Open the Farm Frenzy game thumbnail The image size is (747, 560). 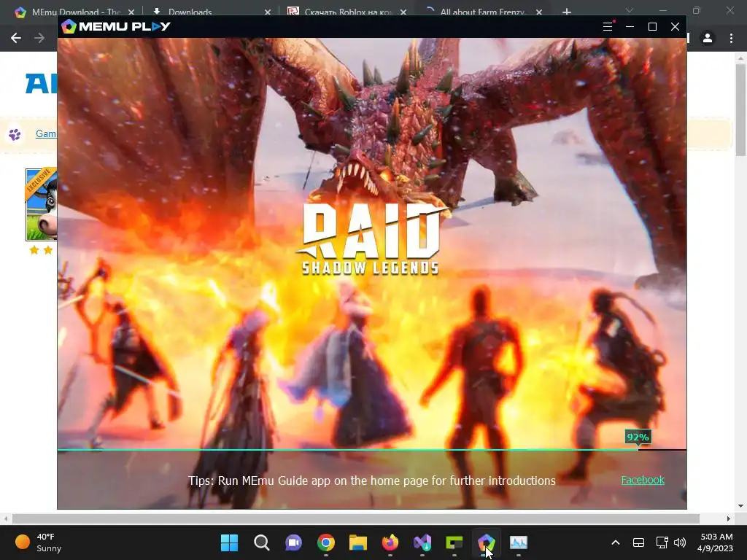pyautogui.click(x=42, y=204)
